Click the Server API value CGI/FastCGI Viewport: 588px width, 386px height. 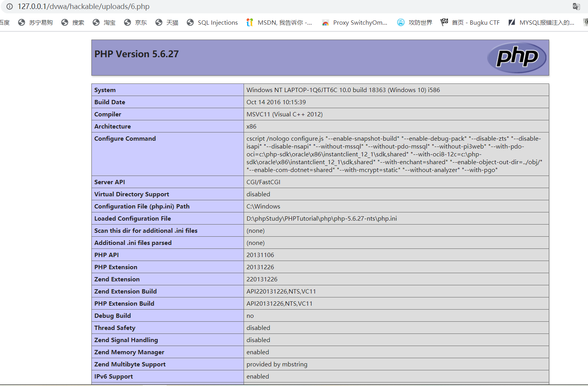[x=263, y=182]
